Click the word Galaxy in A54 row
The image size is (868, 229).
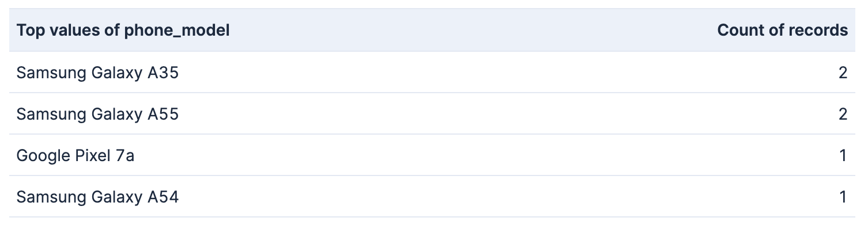click(117, 198)
